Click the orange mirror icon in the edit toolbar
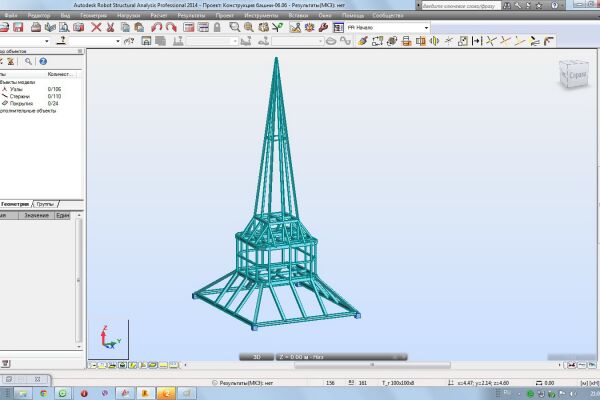 click(x=420, y=41)
